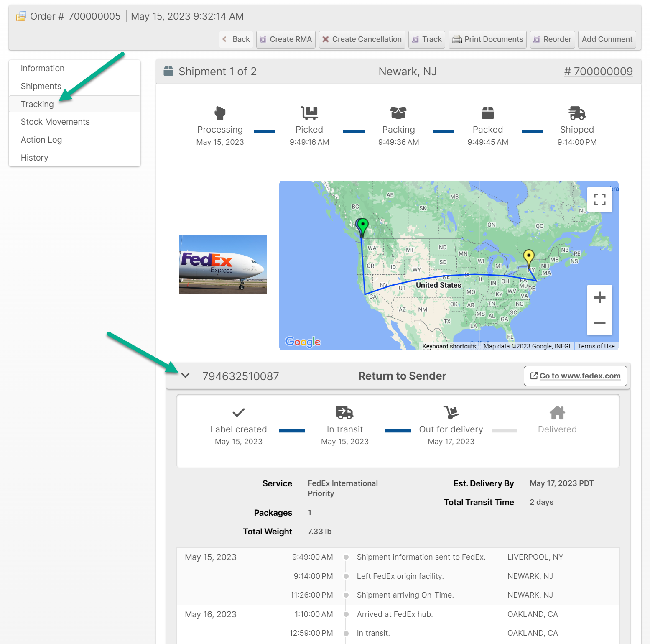Screen dimensions: 650x644
Task: Click the Packed box icon
Action: point(488,113)
